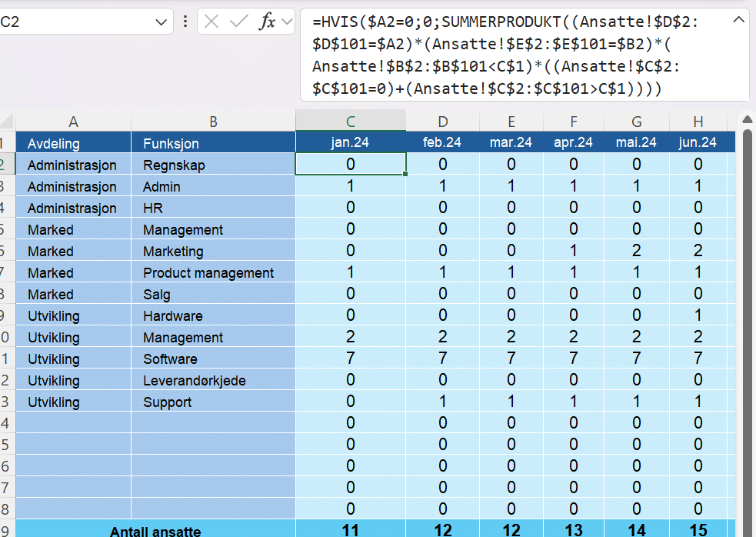Select column A header

pos(73,121)
